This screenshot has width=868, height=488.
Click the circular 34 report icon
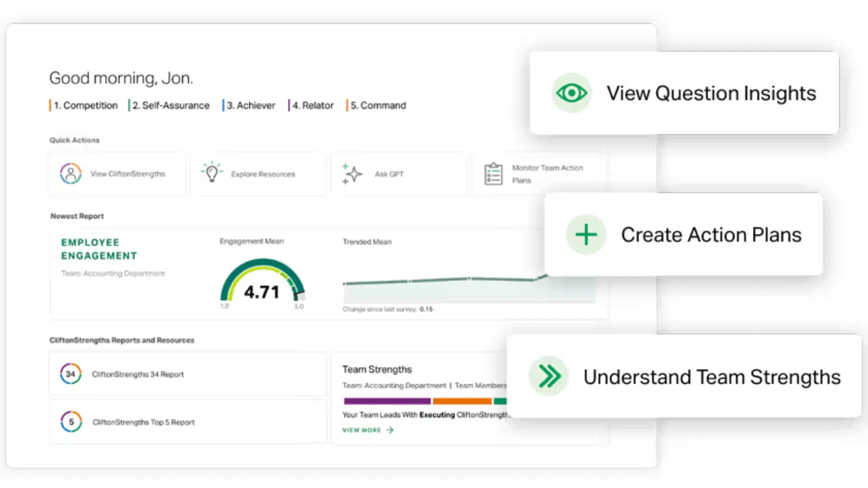71,374
